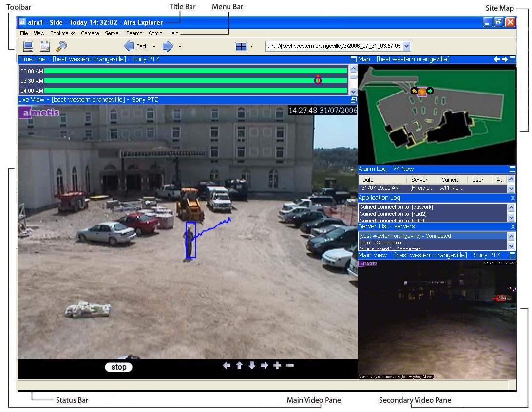The height and width of the screenshot is (412, 532).
Task: Click the magnifying glass search icon
Action: click(x=61, y=46)
